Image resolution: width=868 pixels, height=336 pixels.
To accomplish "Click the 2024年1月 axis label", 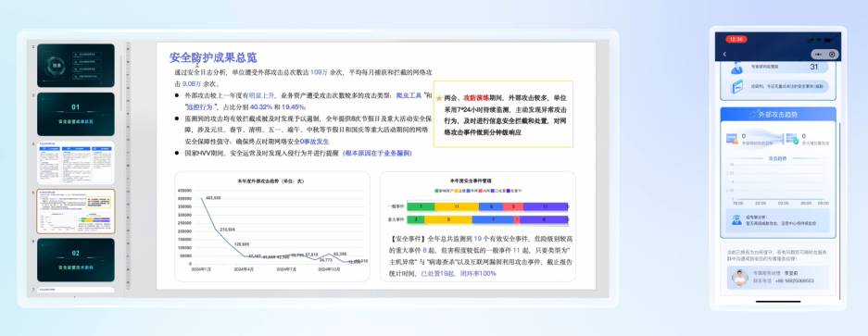I will [x=202, y=269].
